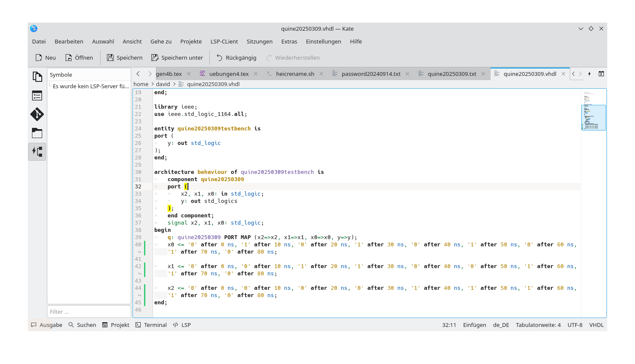Split the editor with the split-view icon
The width and height of the screenshot is (635, 364).
[x=601, y=73]
